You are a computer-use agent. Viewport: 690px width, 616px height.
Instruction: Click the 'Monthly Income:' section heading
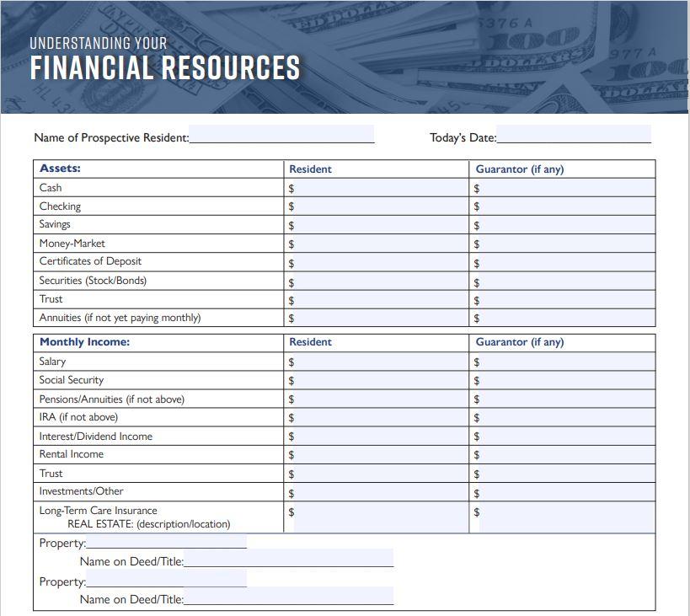pos(84,342)
